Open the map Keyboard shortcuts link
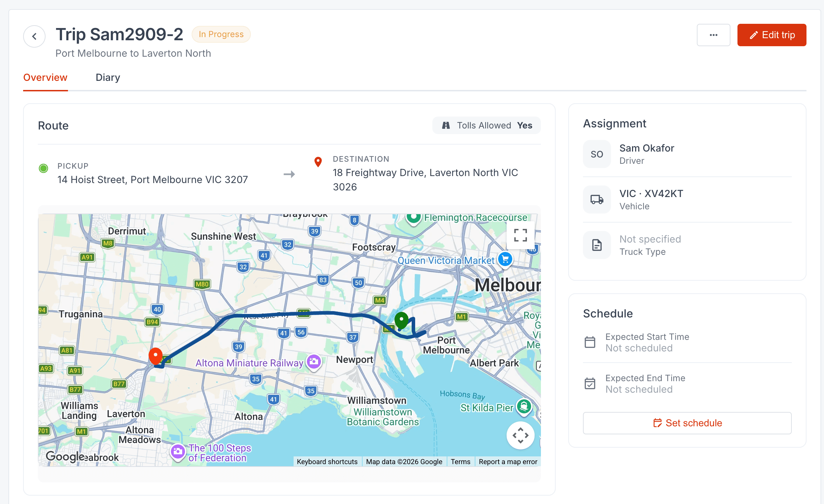The height and width of the screenshot is (504, 824). click(x=327, y=462)
